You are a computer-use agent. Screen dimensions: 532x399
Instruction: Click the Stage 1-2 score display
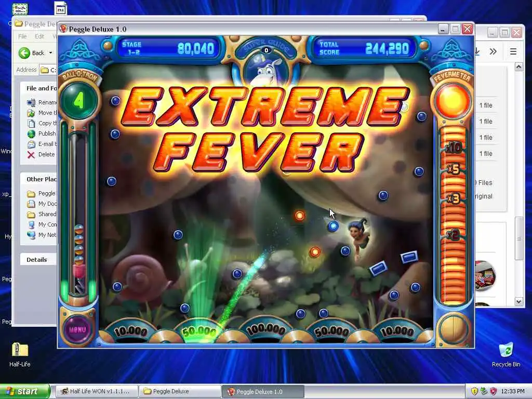click(x=169, y=48)
